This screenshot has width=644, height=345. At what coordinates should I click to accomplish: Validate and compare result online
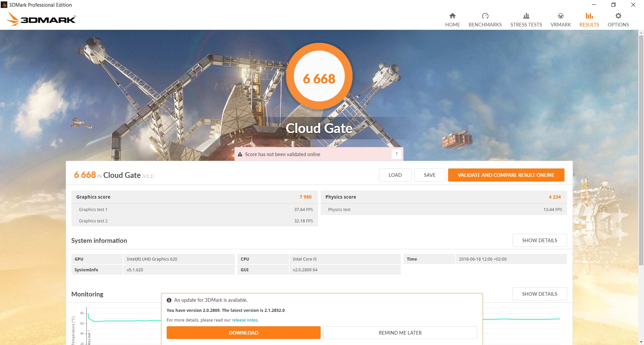click(x=506, y=175)
